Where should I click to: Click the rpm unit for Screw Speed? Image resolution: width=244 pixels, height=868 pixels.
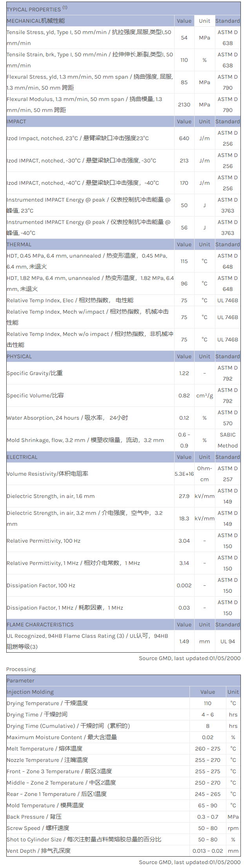[233, 828]
